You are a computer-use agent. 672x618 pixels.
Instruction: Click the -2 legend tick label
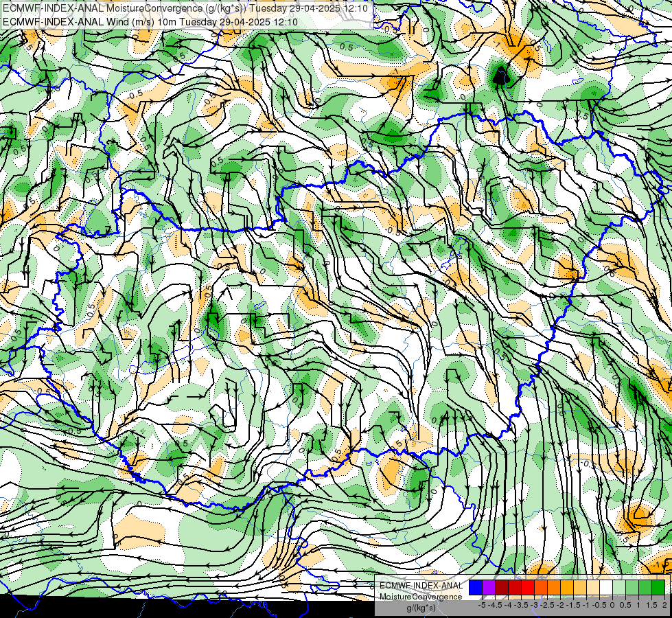[x=561, y=605]
